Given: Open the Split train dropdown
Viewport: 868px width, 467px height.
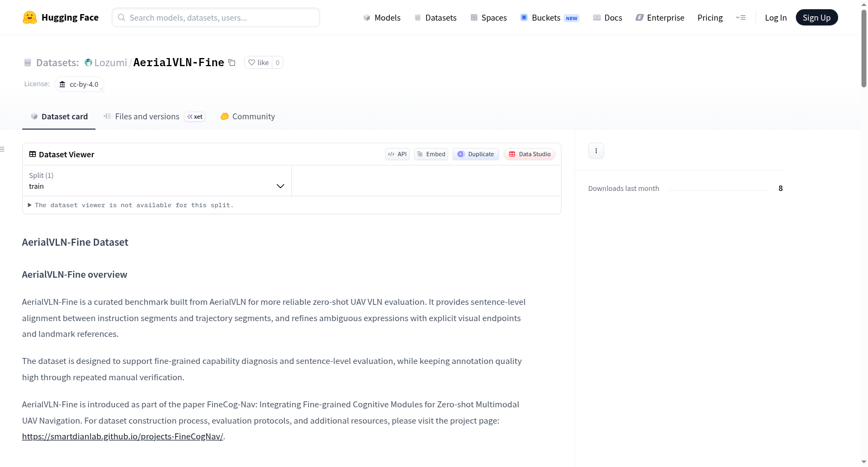Looking at the screenshot, I should (157, 181).
